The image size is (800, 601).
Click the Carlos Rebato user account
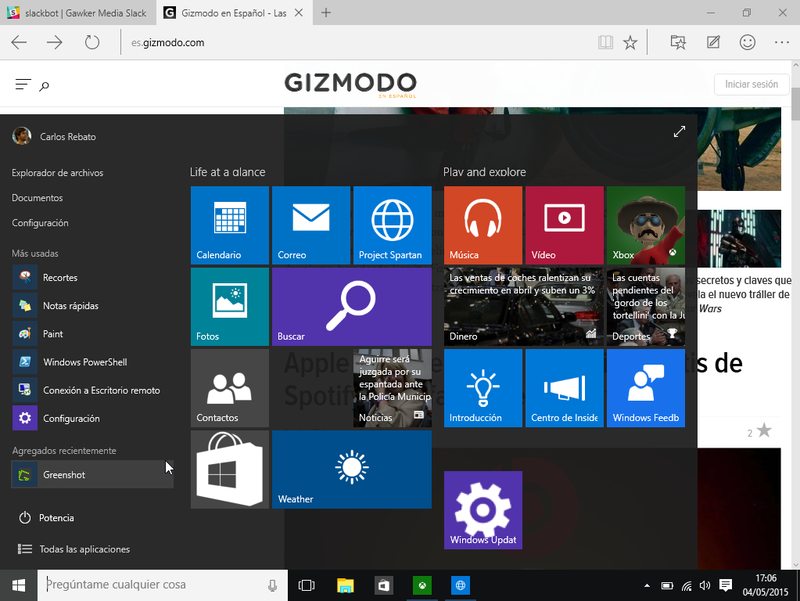pyautogui.click(x=54, y=136)
